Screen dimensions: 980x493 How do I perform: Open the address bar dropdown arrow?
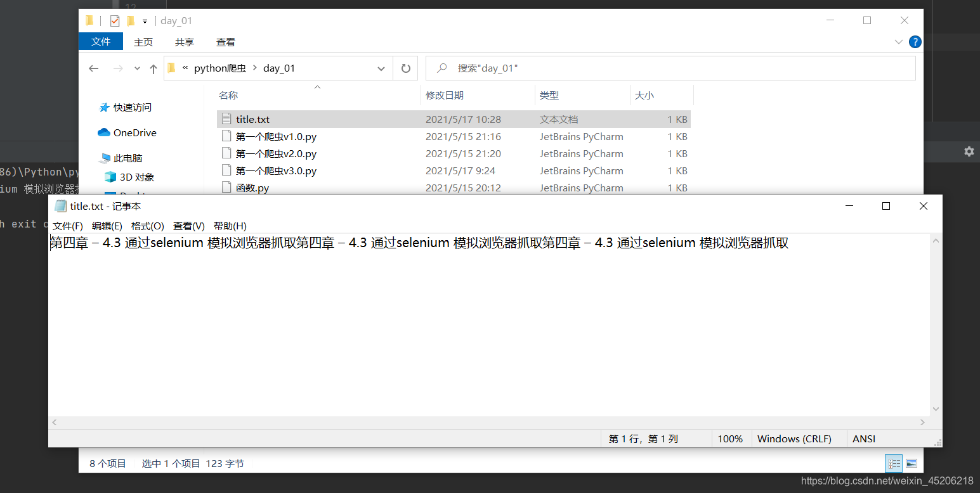(x=381, y=68)
